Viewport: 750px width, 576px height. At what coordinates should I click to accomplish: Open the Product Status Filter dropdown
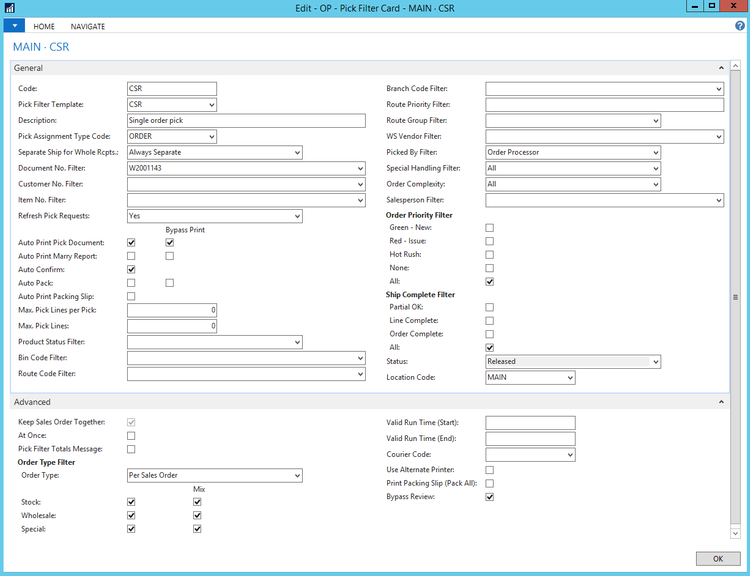(297, 342)
